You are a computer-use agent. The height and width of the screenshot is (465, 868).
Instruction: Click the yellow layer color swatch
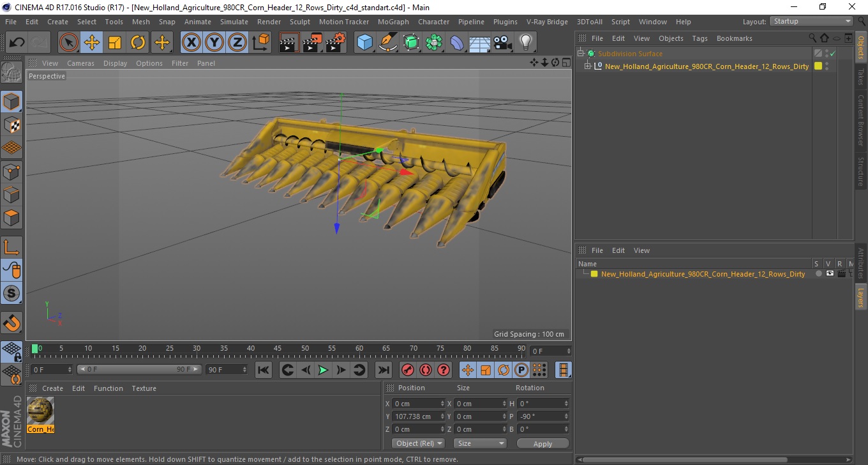tap(594, 274)
